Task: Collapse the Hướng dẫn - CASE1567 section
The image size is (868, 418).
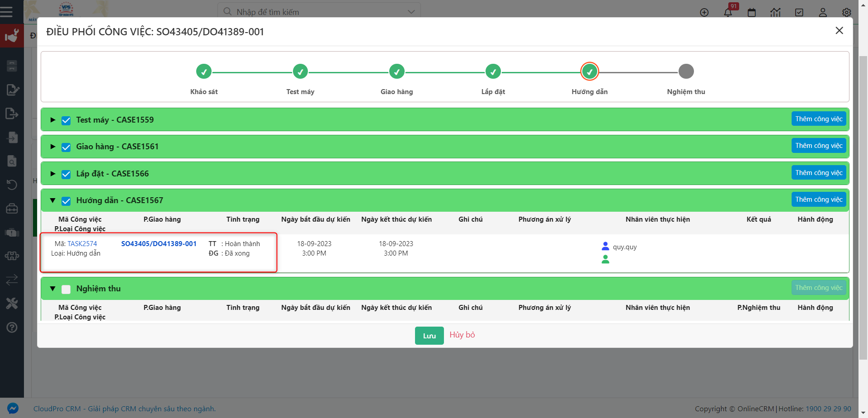Action: coord(53,200)
